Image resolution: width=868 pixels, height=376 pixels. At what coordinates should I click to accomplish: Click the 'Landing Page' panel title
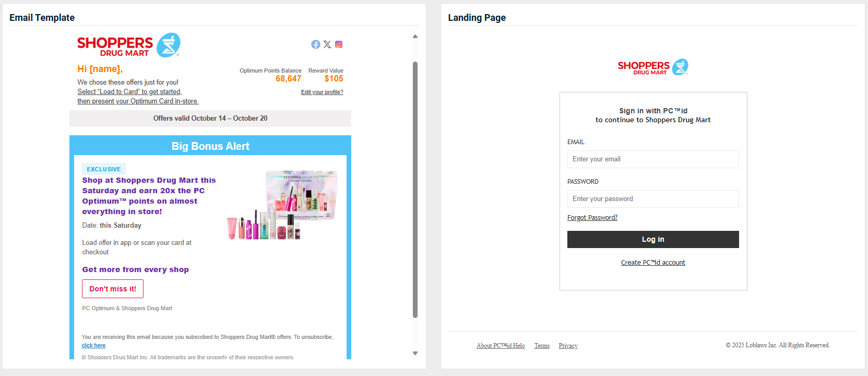tap(477, 18)
